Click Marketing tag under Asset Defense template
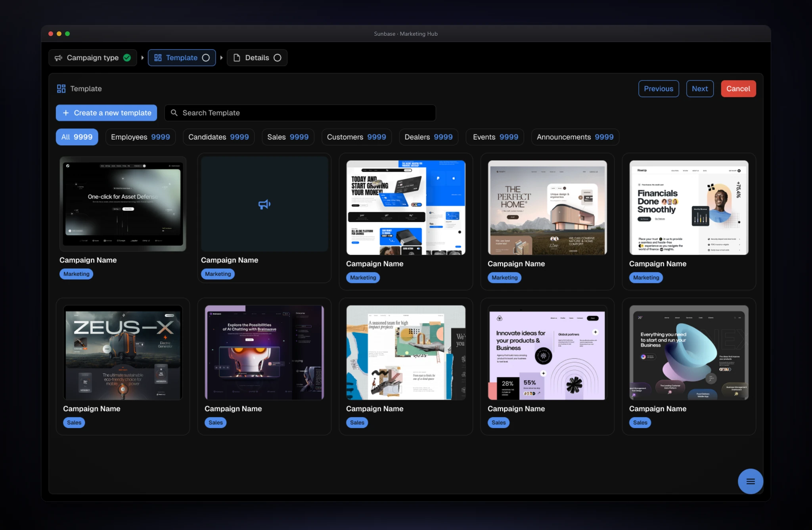 76,274
